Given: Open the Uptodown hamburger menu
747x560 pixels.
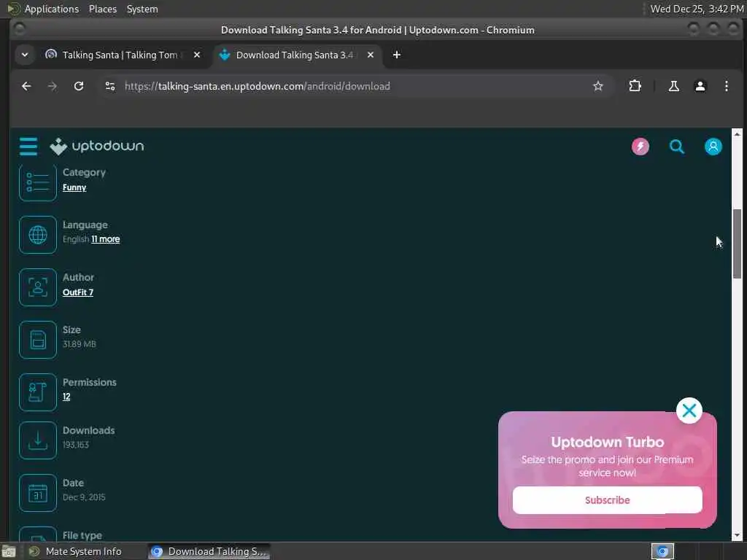Looking at the screenshot, I should 28,146.
